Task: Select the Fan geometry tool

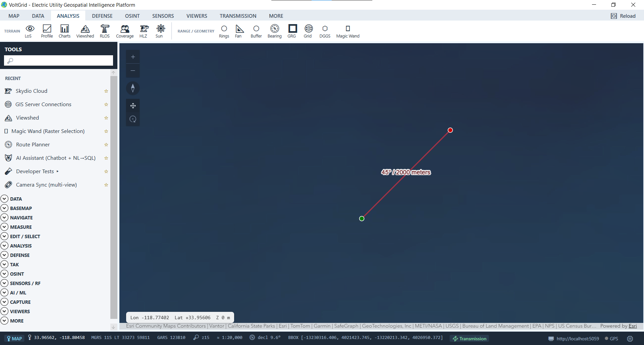Action: tap(238, 31)
